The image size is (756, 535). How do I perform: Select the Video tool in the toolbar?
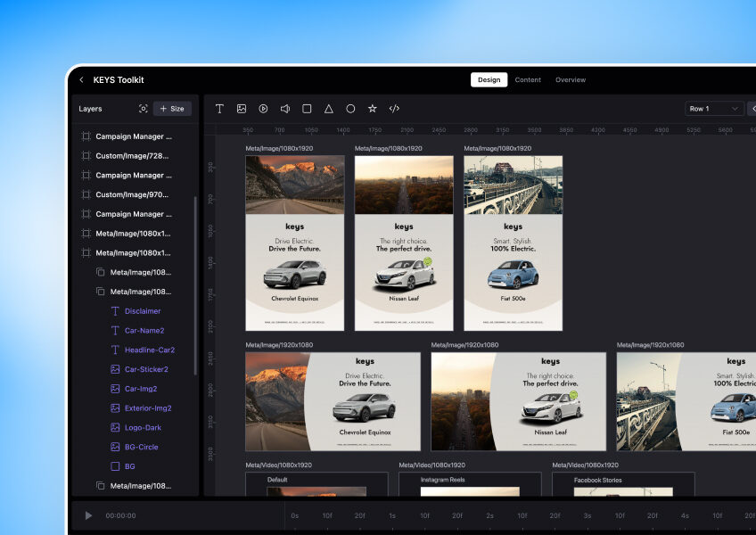pos(263,109)
